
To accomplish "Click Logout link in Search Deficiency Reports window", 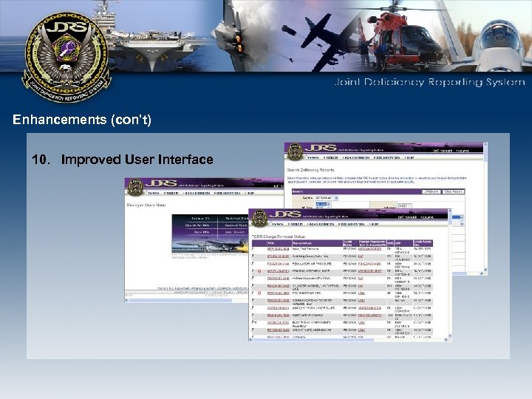I will (x=462, y=151).
